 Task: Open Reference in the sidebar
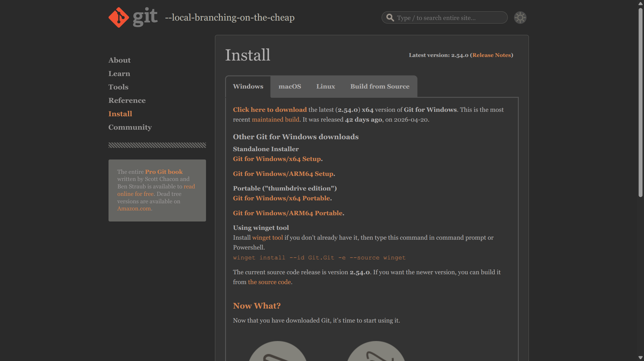pyautogui.click(x=127, y=100)
